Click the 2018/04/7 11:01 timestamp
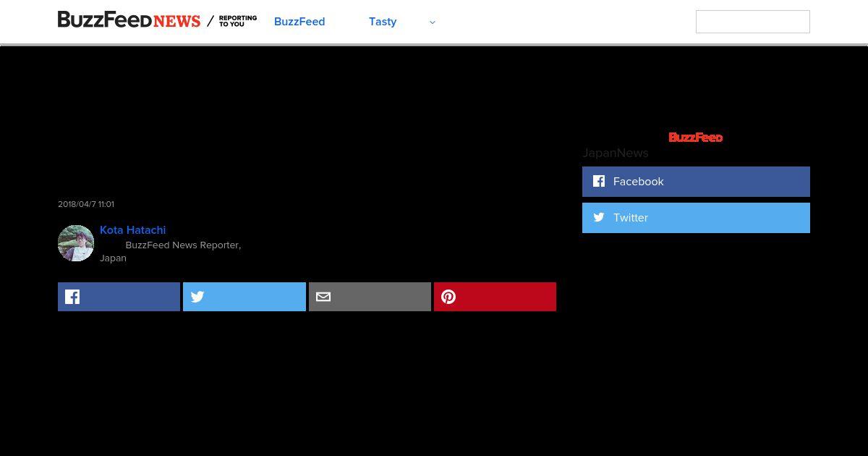 click(86, 204)
